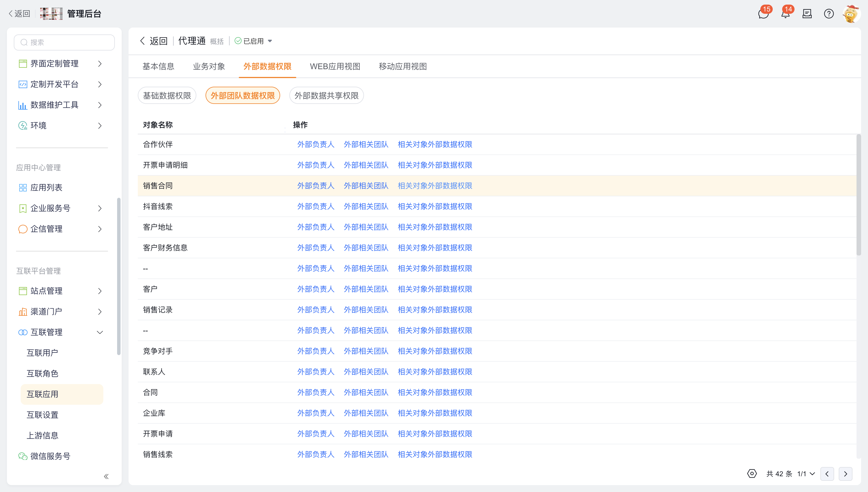Open 外部负责人 for 合作伙伴 row

pyautogui.click(x=315, y=144)
